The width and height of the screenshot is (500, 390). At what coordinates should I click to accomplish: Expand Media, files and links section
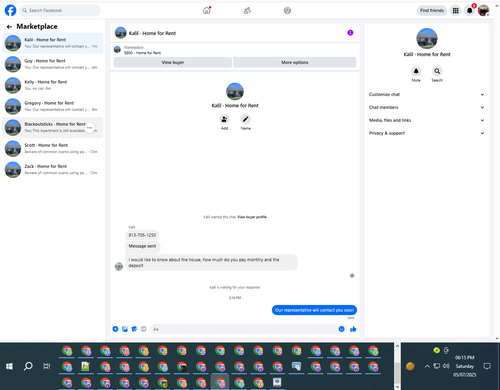pyautogui.click(x=427, y=120)
